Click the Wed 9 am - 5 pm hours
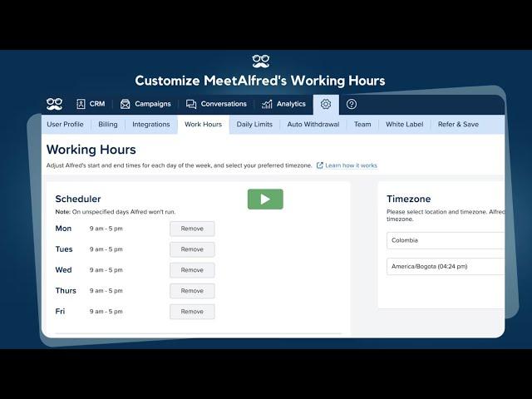Image resolution: width=532 pixels, height=399 pixels. (x=106, y=270)
